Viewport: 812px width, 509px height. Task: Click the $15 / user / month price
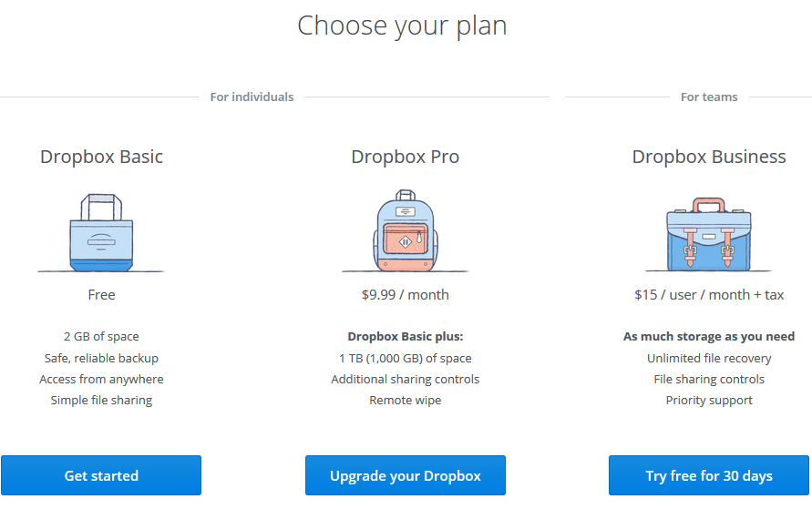709,295
